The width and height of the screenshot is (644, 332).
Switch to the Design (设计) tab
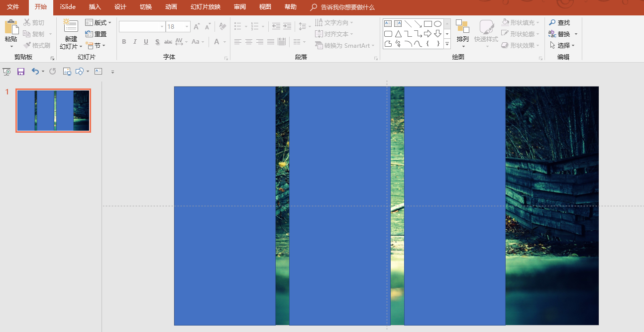(120, 7)
